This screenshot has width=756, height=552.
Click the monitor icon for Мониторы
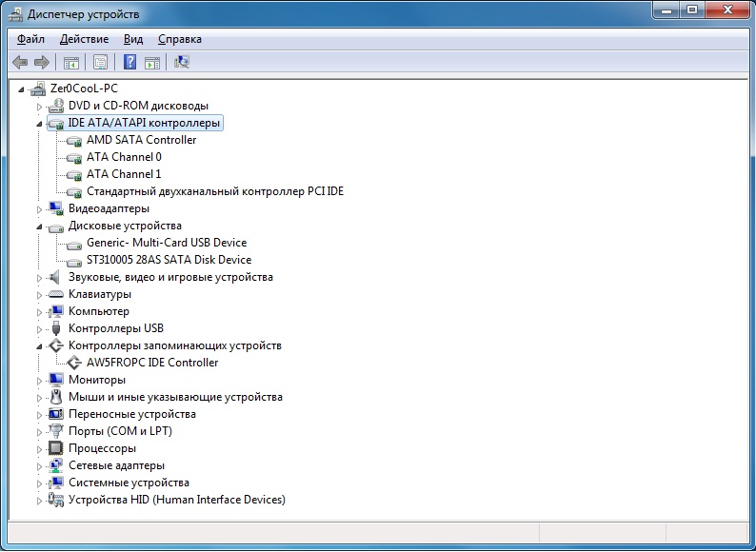[56, 380]
